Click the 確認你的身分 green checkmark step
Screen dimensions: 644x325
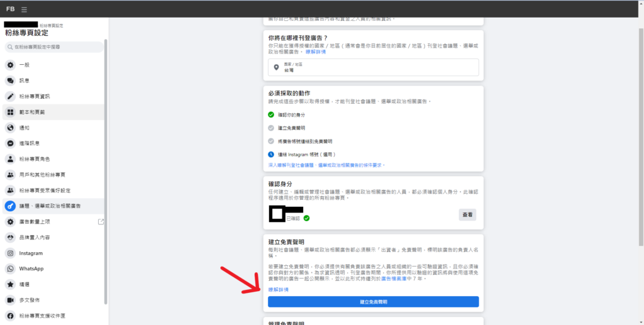point(270,115)
